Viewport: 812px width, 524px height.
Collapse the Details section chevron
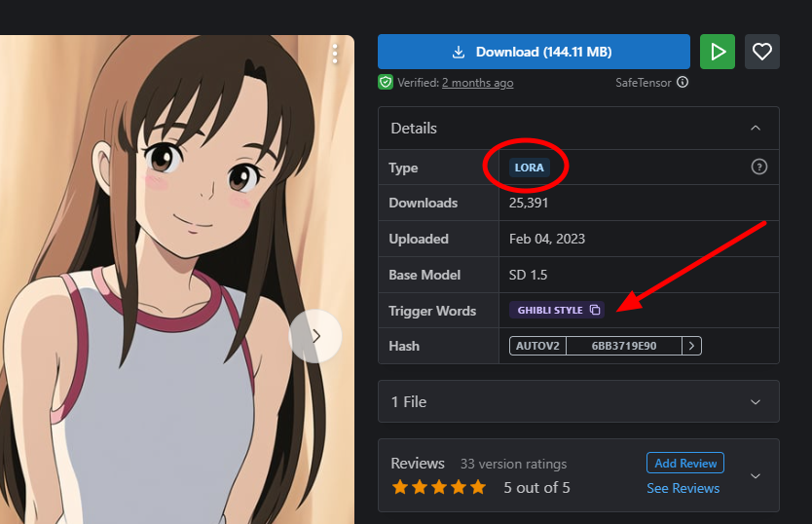pyautogui.click(x=756, y=128)
